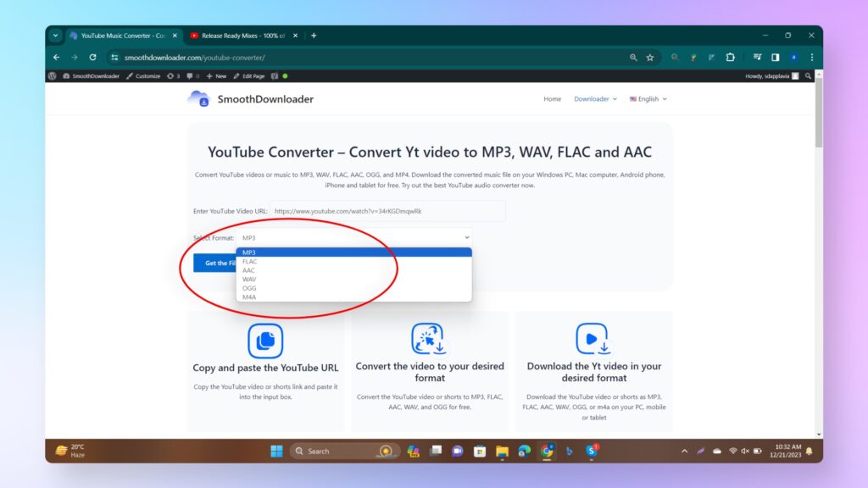Open Howdy sdapplavia account menu
Screen dimensions: 868x488
click(x=771, y=76)
